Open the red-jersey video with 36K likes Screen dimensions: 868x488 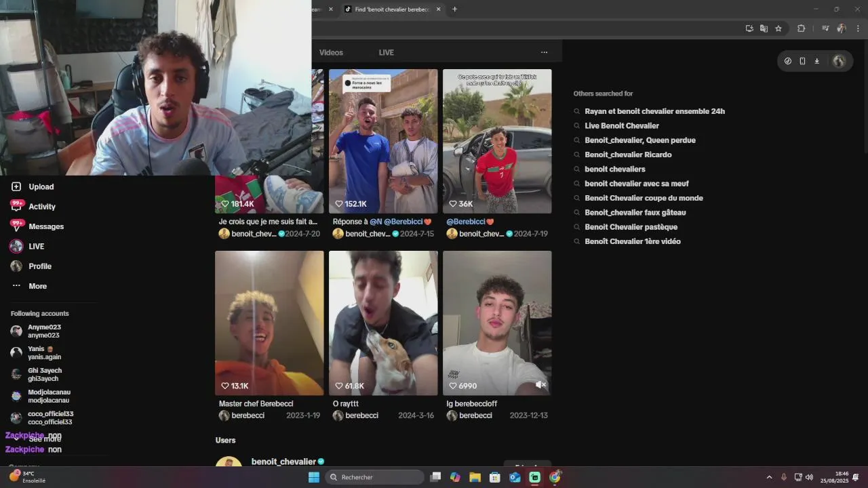click(497, 141)
